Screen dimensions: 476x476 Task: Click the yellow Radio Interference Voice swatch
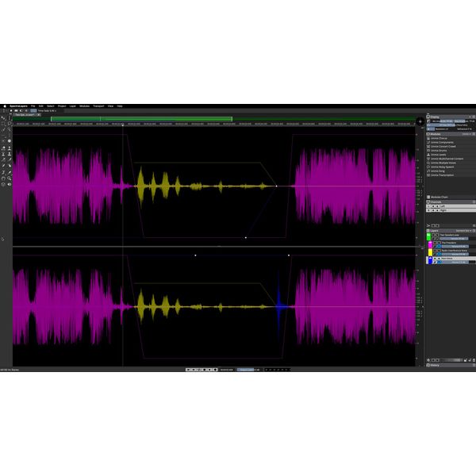coord(430,252)
